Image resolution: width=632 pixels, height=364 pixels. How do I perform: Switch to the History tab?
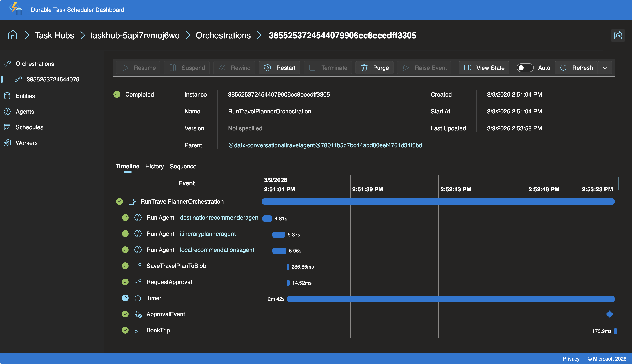(x=154, y=166)
